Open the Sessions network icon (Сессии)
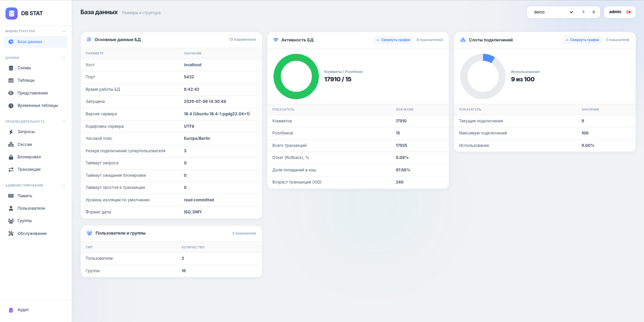The width and height of the screenshot is (644, 322). point(11,145)
